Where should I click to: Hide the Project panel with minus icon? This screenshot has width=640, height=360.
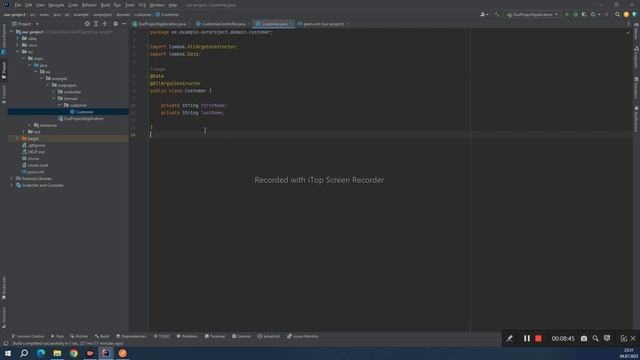tap(124, 24)
